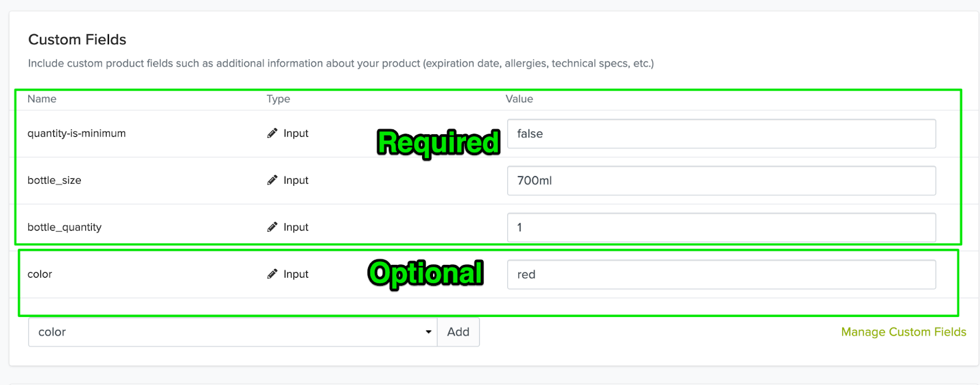Click the Value column header
This screenshot has height=385, width=980.
pyautogui.click(x=519, y=99)
